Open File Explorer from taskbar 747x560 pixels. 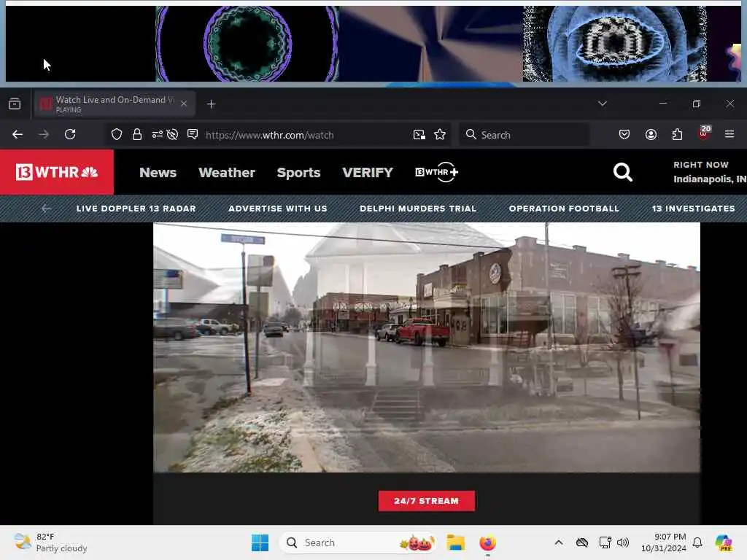tap(455, 542)
